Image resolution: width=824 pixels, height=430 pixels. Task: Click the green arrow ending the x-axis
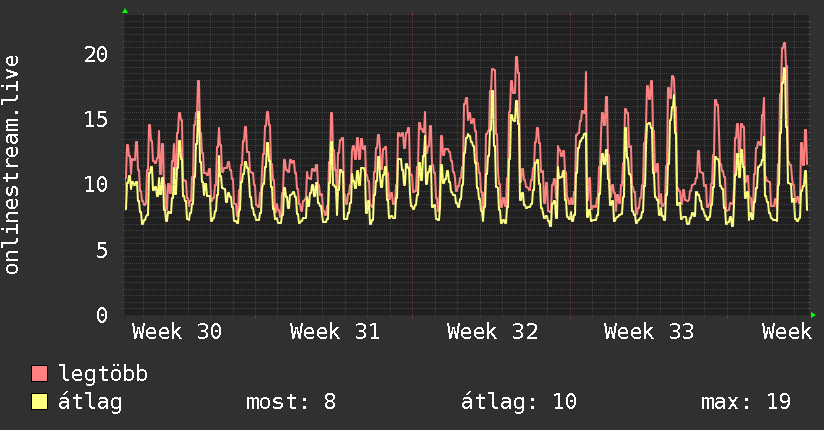(813, 315)
